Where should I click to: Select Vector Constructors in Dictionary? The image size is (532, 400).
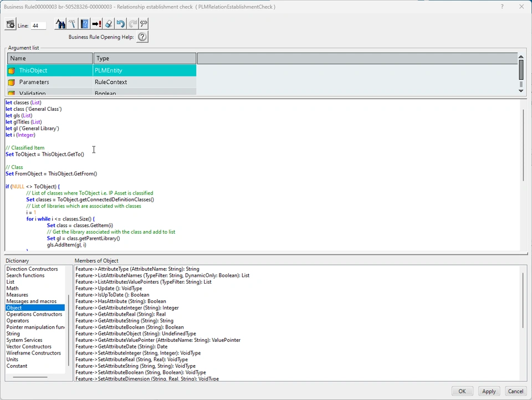(28, 346)
